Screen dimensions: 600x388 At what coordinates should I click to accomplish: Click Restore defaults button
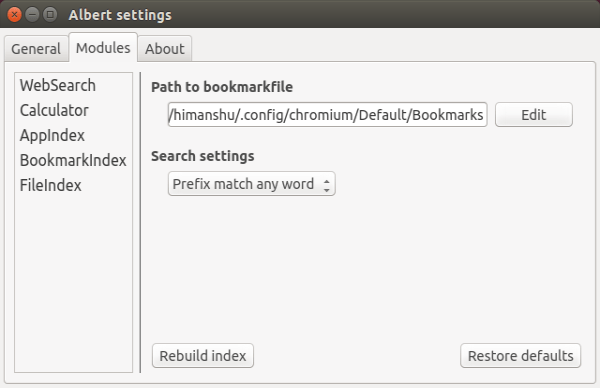(520, 355)
